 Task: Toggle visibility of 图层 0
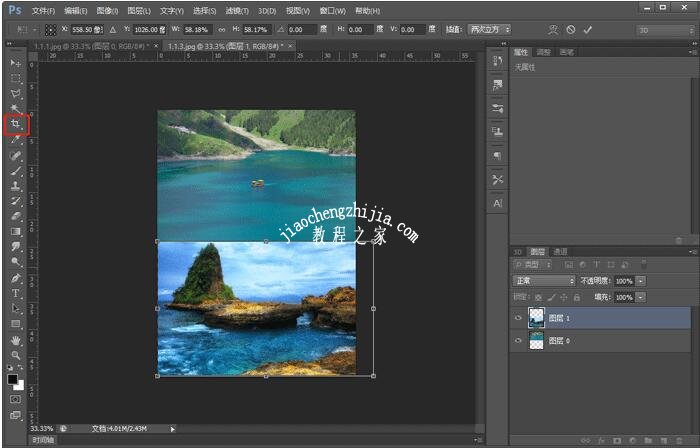(517, 341)
